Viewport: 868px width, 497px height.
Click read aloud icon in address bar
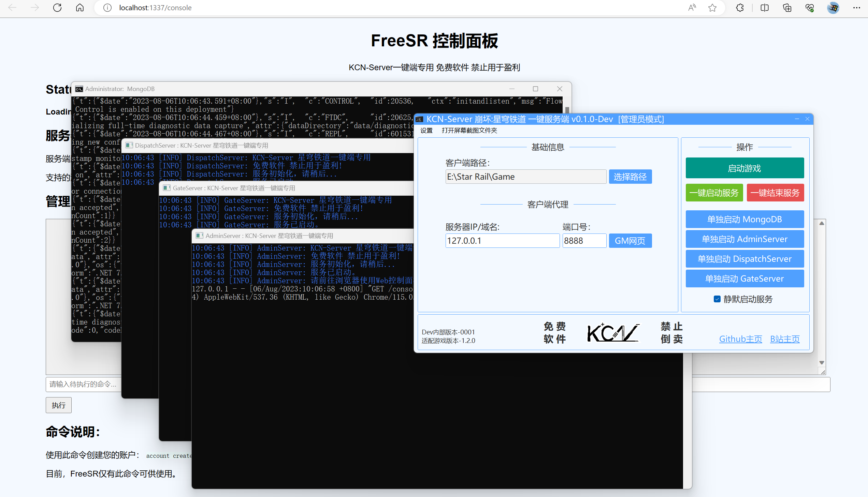(692, 7)
